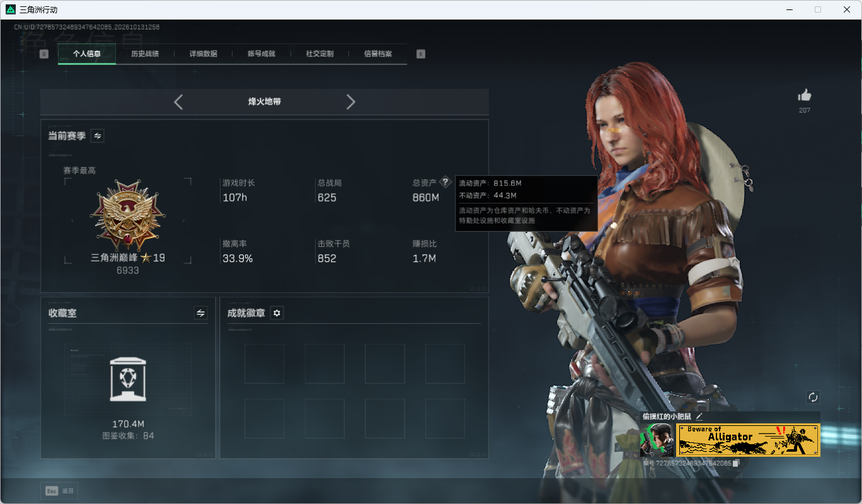This screenshot has width=862, height=504.
Task: Switch to the 历史战绩 tab
Action: click(145, 54)
